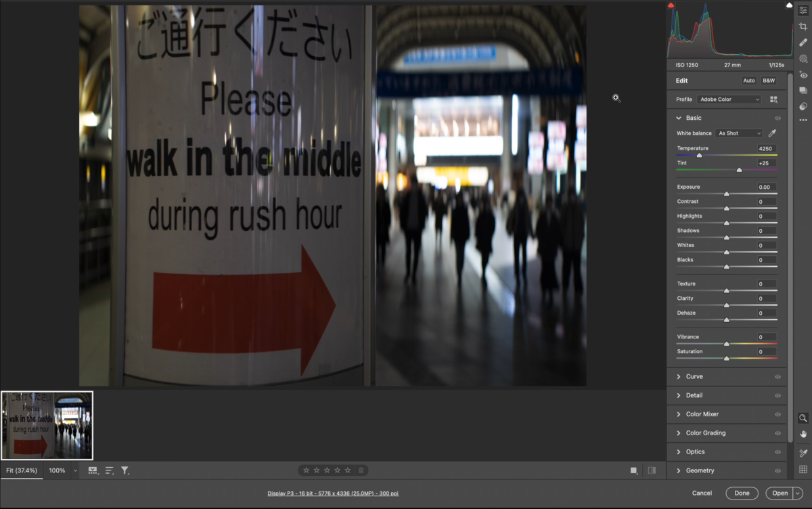Click the filter funnel icon
Viewport: 812px width, 509px height.
pos(125,470)
